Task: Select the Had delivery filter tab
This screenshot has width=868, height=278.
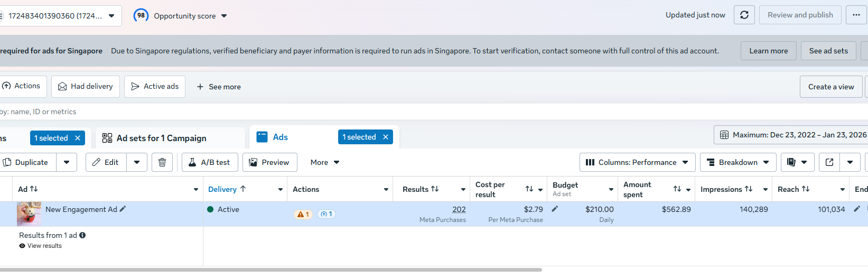Action: click(x=86, y=86)
